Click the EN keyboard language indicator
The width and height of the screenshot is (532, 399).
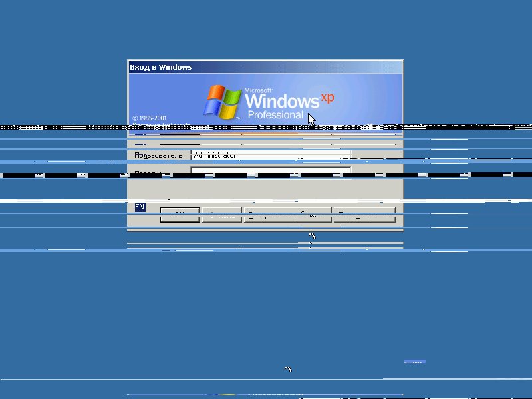(140, 207)
